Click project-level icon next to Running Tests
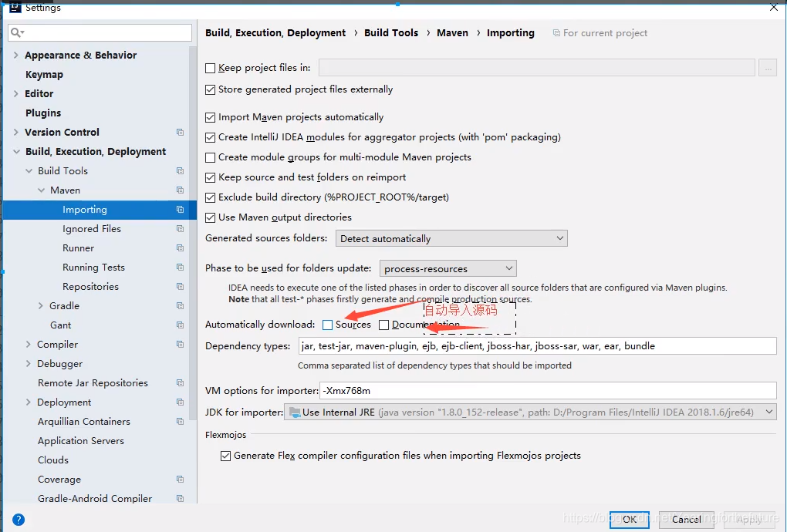The height and width of the screenshot is (532, 787). click(x=181, y=268)
